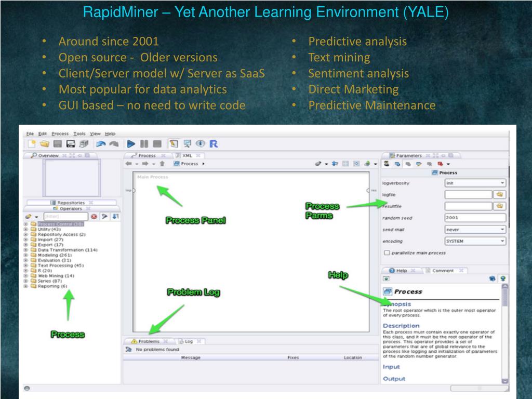Go up one level in Process panel
The height and width of the screenshot is (399, 532).
162,164
